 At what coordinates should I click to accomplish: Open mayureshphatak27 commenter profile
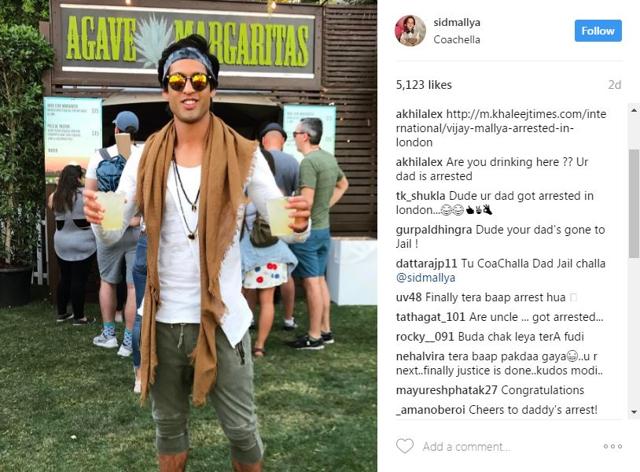click(x=447, y=390)
